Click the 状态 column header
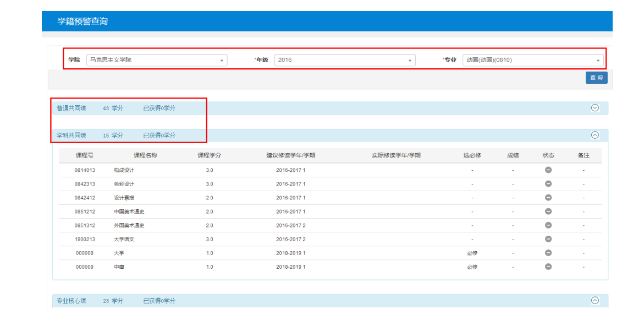The width and height of the screenshot is (644, 320). (548, 155)
